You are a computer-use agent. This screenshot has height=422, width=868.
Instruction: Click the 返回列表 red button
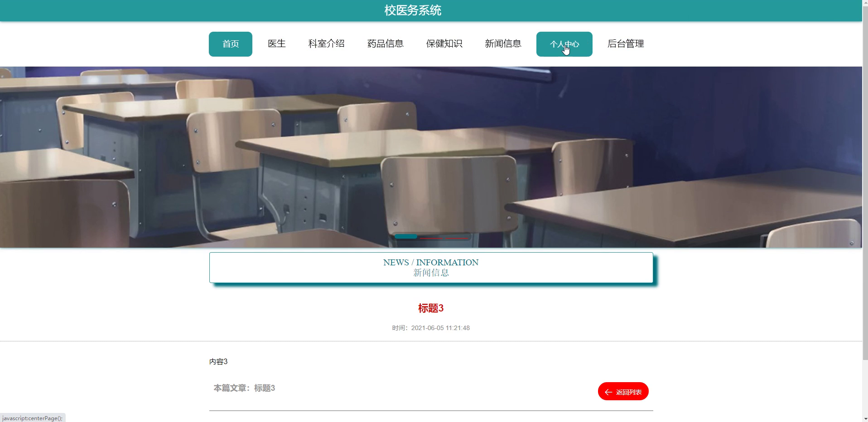click(623, 392)
